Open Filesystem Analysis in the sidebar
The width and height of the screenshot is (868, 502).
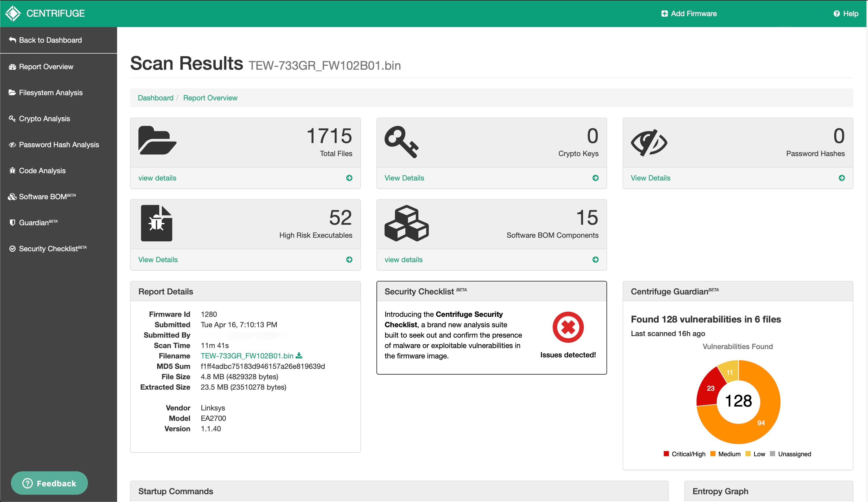tap(51, 93)
